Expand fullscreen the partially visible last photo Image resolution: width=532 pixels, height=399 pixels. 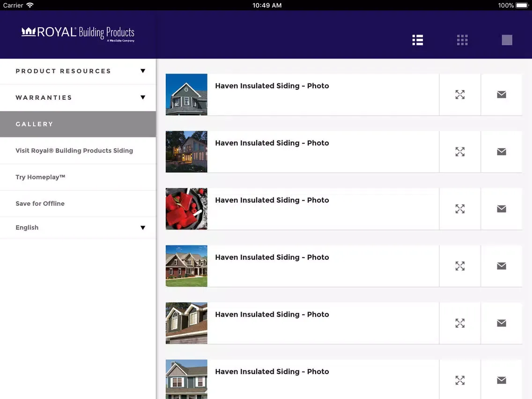pyautogui.click(x=460, y=380)
